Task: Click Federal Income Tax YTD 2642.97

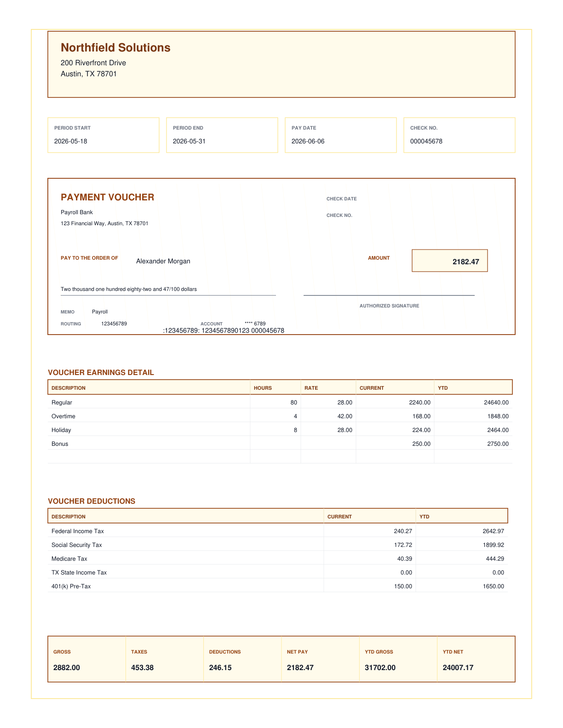Action: pos(493,531)
